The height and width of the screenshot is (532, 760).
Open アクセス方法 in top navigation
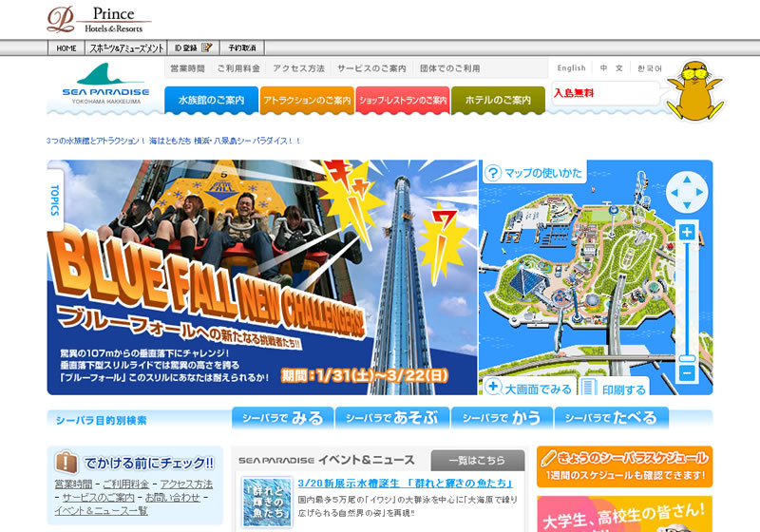298,68
